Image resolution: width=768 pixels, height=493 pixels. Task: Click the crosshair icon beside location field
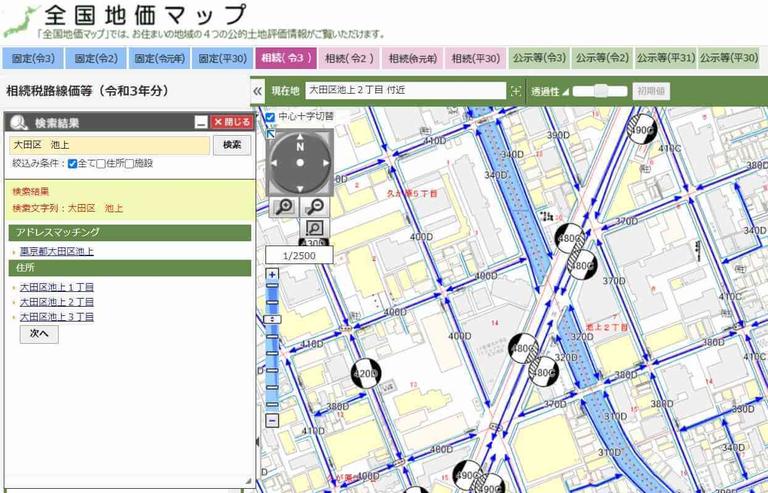pyautogui.click(x=515, y=91)
